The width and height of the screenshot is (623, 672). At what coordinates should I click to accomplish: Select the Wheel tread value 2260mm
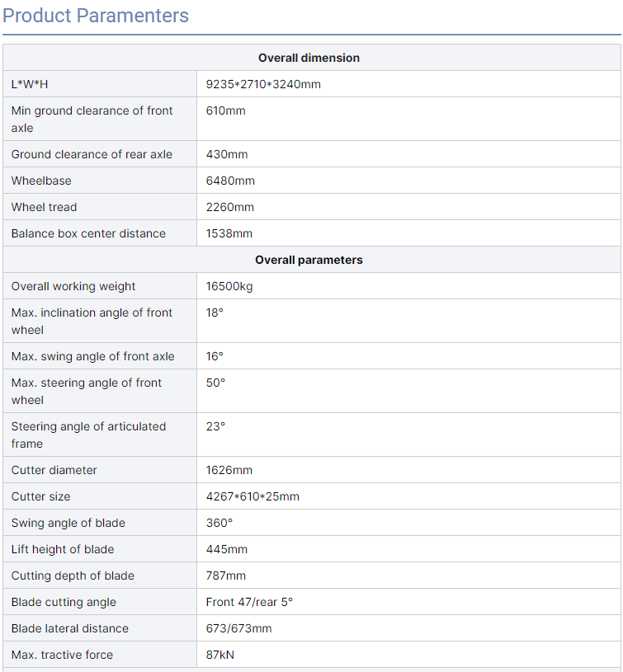click(230, 207)
